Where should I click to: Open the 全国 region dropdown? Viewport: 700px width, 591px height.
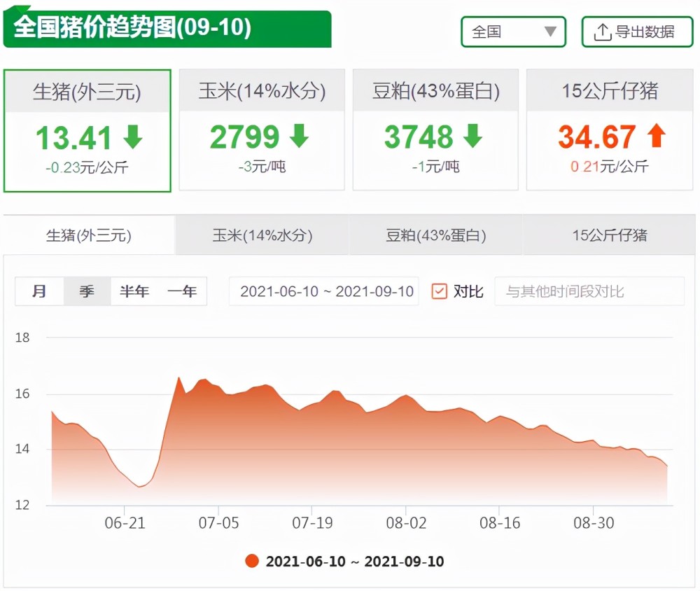point(513,32)
